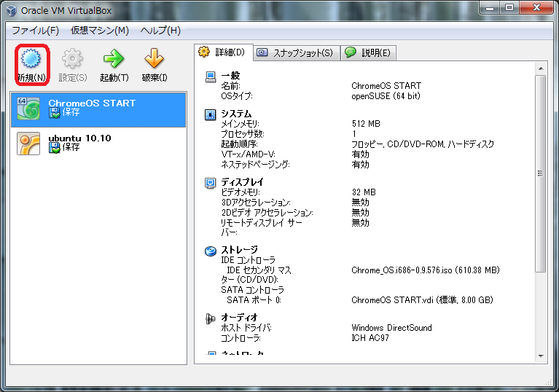Image resolution: width=559 pixels, height=392 pixels.
Task: Click the ICH AC97 controller value
Action: pos(370,338)
